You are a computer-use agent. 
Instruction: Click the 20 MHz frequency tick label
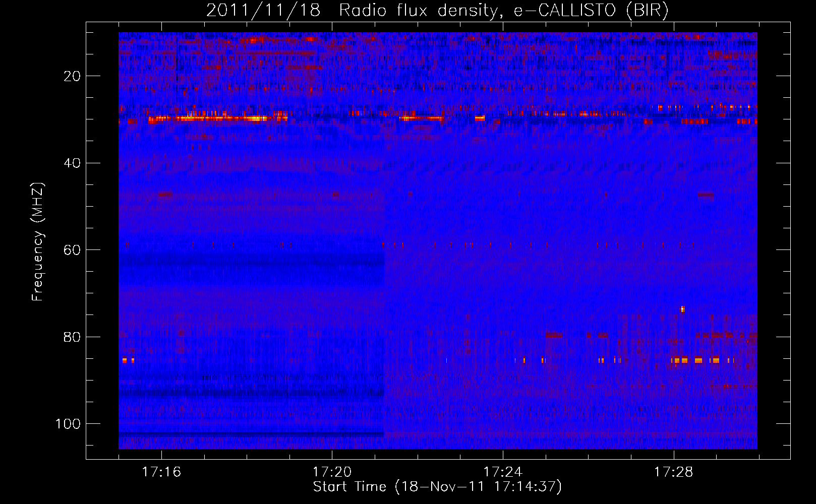[72, 76]
